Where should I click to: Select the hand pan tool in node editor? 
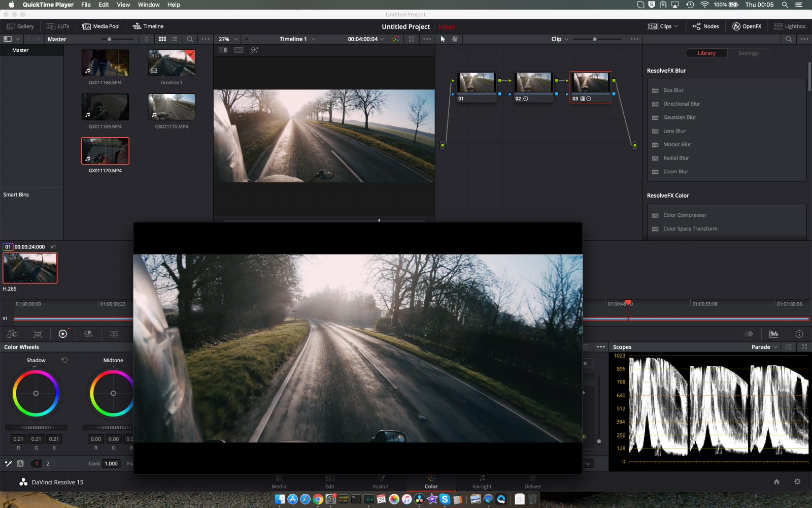(x=455, y=39)
